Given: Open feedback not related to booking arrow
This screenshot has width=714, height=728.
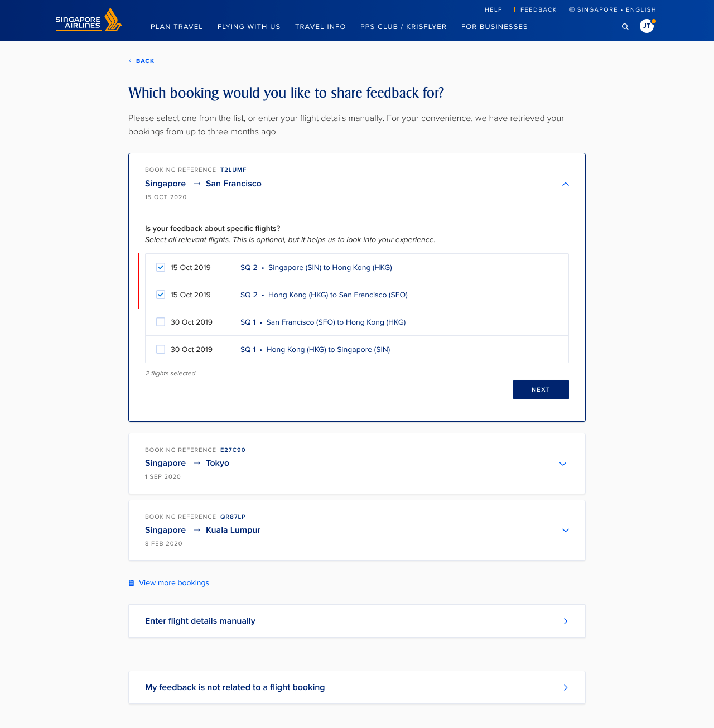Looking at the screenshot, I should click(566, 687).
